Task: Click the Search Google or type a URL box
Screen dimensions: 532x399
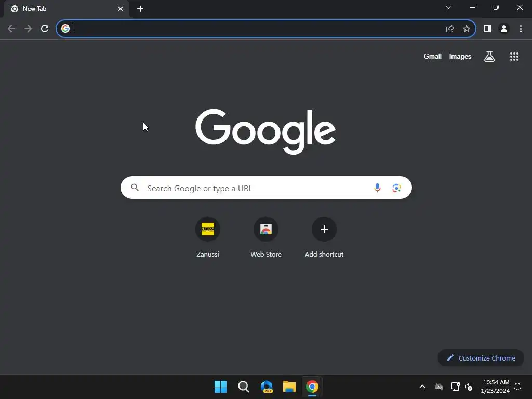Action: point(266,188)
